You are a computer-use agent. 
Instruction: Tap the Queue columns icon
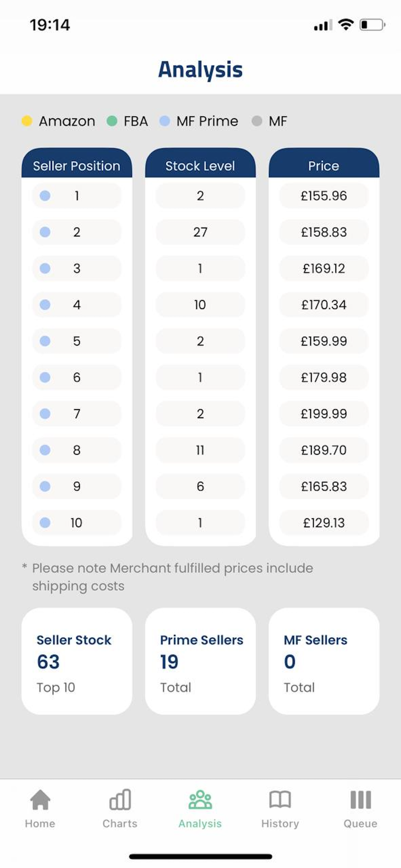(x=360, y=800)
